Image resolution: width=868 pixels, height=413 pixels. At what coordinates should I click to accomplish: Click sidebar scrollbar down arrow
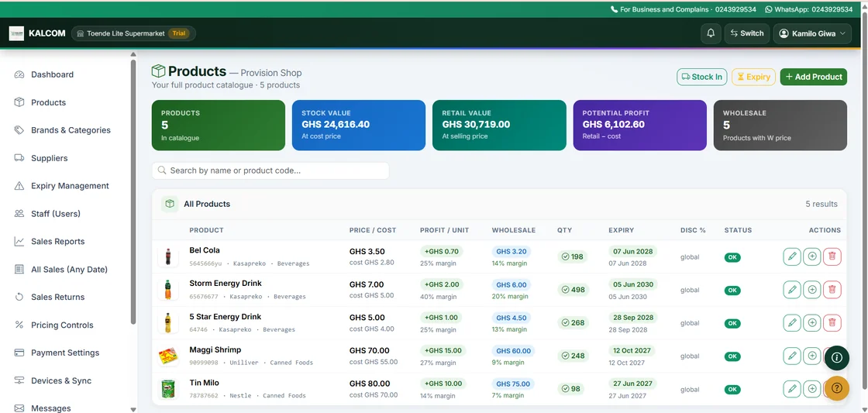[x=133, y=410]
